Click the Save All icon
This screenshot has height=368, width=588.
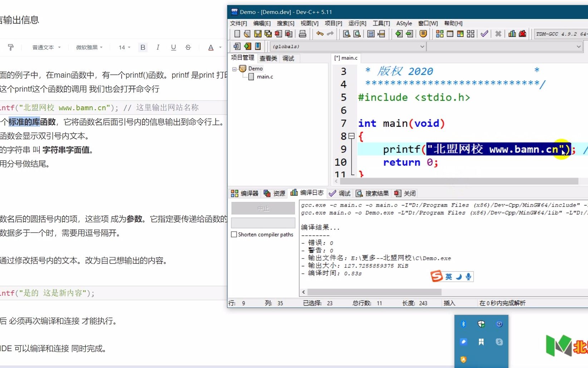[x=268, y=34]
